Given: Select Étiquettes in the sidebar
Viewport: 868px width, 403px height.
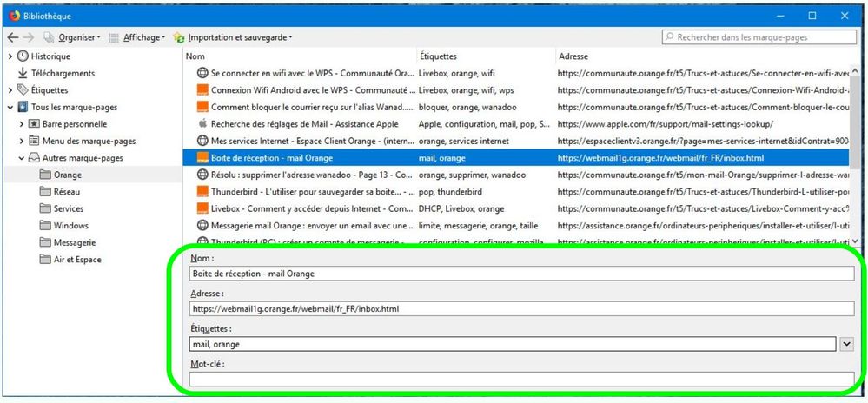Looking at the screenshot, I should coord(50,90).
